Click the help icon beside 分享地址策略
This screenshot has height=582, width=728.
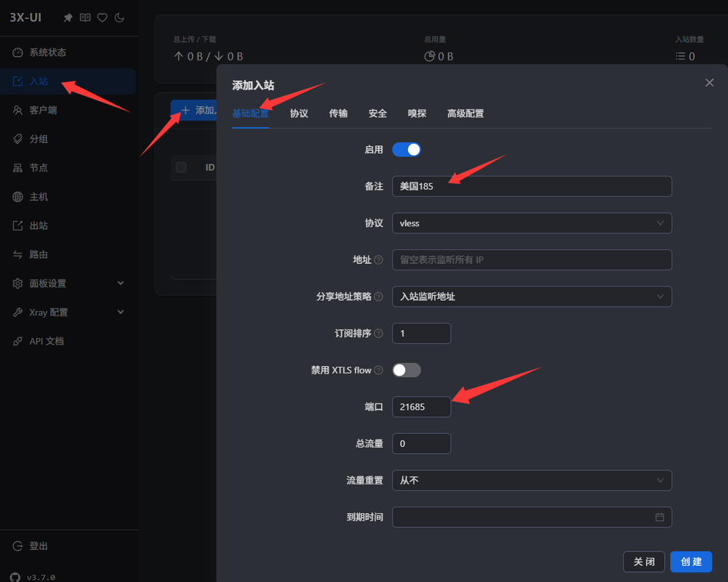click(x=378, y=297)
